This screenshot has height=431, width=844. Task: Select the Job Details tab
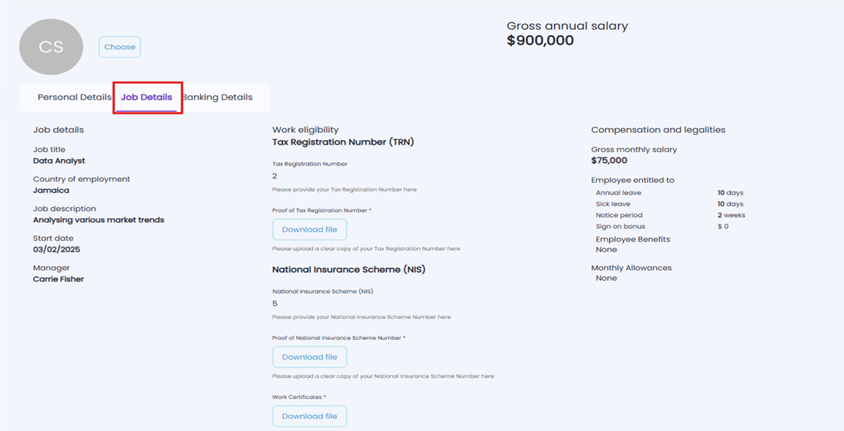click(x=146, y=97)
